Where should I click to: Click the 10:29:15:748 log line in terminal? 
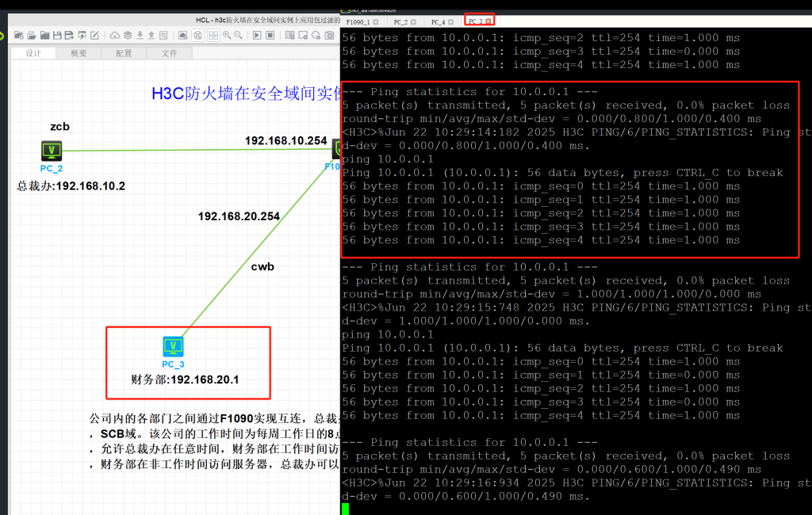(x=576, y=307)
